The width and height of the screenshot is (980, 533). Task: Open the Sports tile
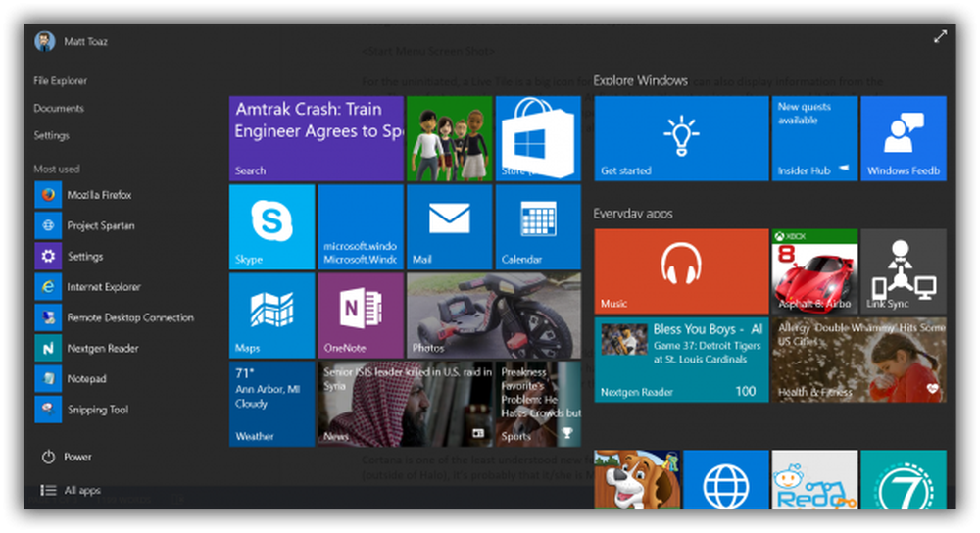coord(538,405)
